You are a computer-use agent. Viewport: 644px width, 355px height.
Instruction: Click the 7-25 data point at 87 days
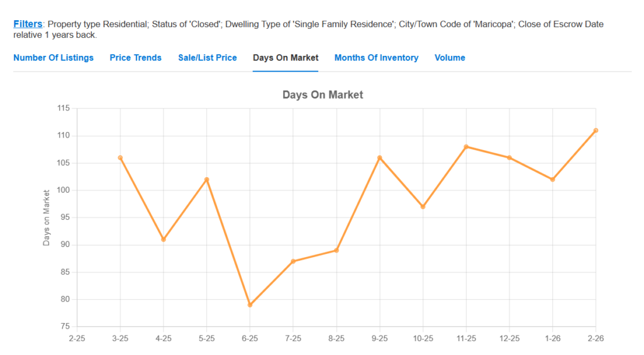[293, 261]
